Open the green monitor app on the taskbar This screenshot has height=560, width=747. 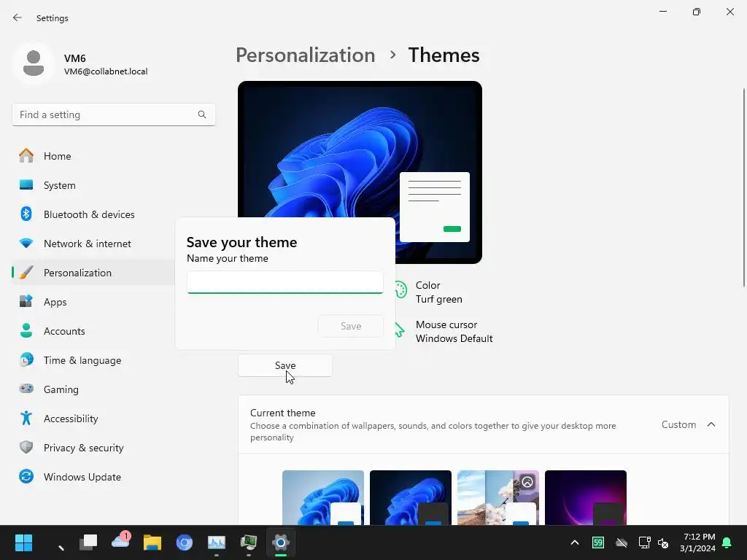248,542
